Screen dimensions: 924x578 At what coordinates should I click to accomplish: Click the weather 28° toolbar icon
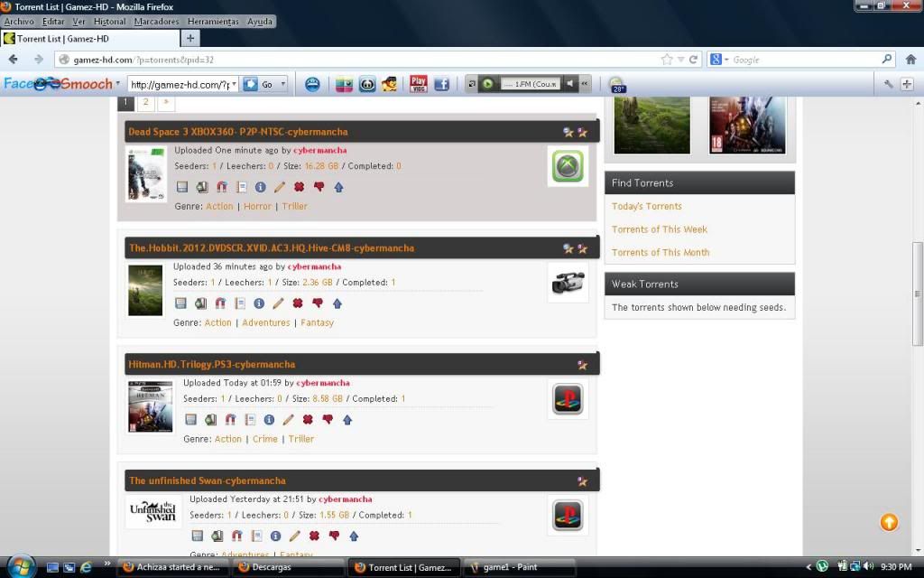[x=617, y=84]
